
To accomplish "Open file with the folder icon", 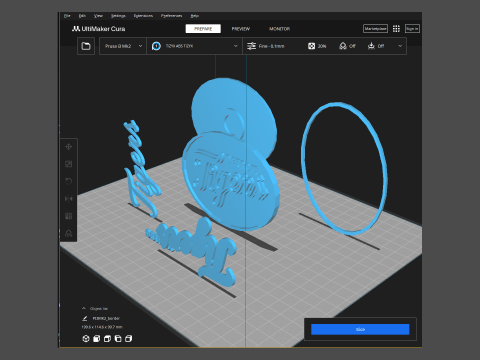I will (86, 46).
